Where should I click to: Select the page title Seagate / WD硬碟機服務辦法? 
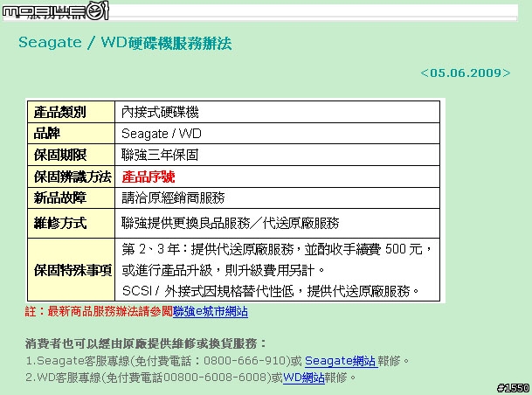(x=125, y=43)
